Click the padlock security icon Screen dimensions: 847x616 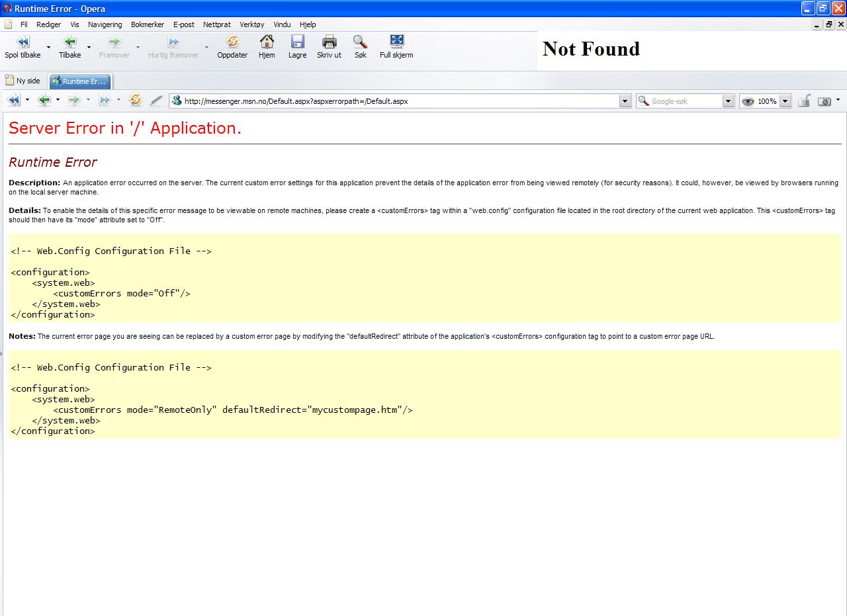coord(804,101)
